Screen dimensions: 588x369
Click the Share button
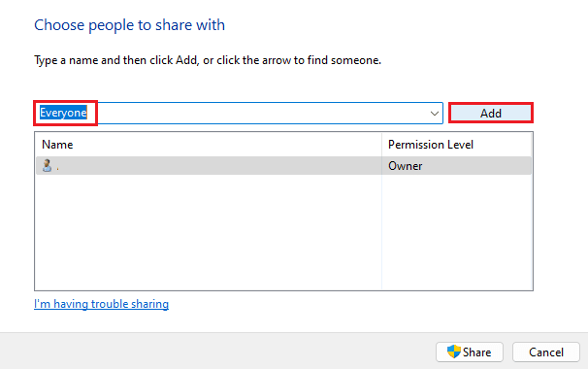(469, 352)
